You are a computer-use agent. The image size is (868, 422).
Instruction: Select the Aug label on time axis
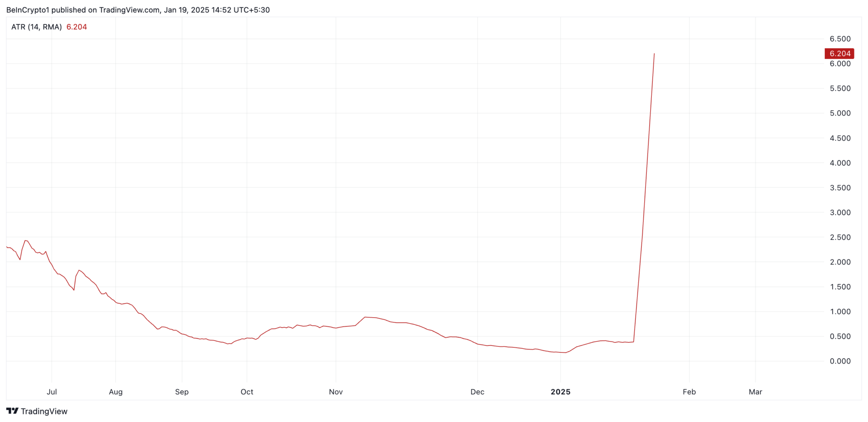point(116,392)
